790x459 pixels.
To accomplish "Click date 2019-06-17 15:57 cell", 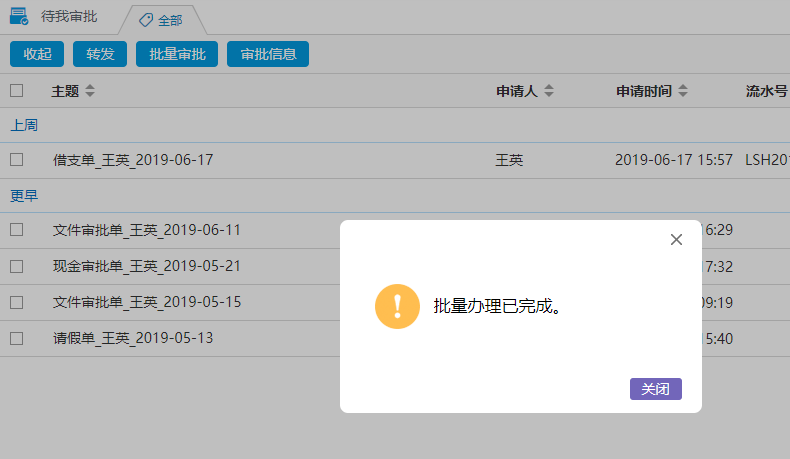I will point(674,160).
